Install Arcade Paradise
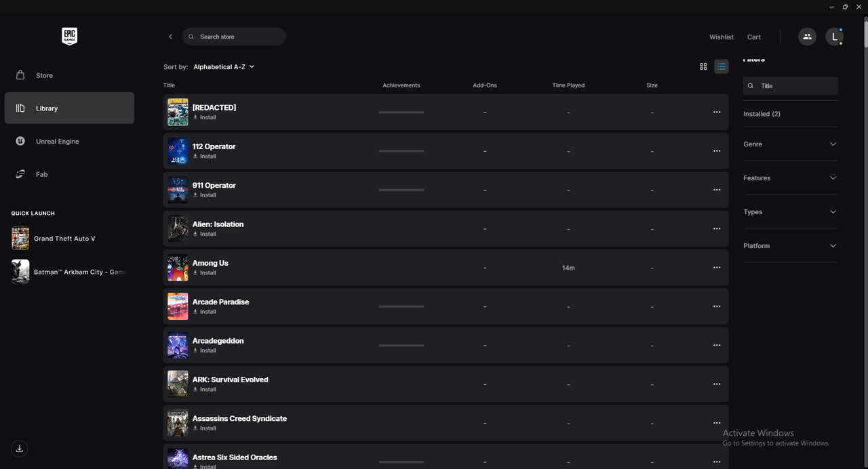Screen dimensions: 868x469 (x=204, y=312)
